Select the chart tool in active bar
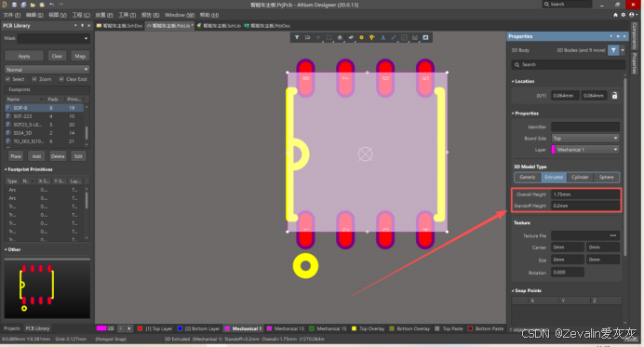This screenshot has height=347, width=644. click(x=415, y=37)
